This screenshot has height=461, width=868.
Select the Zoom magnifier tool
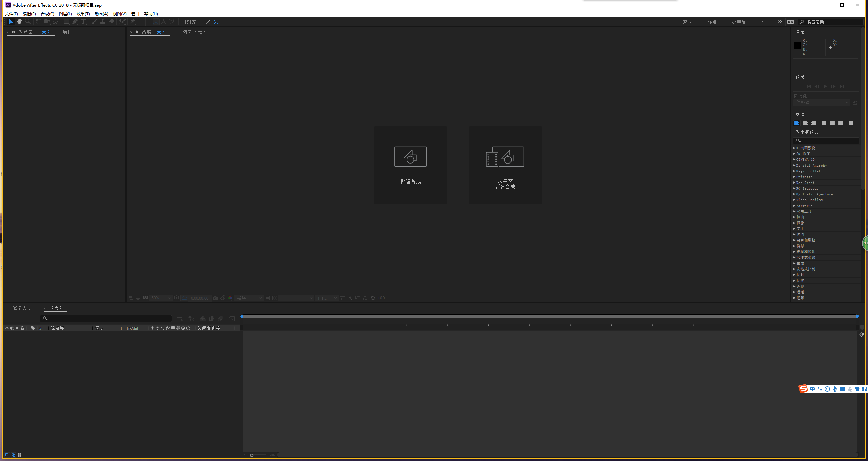(28, 22)
